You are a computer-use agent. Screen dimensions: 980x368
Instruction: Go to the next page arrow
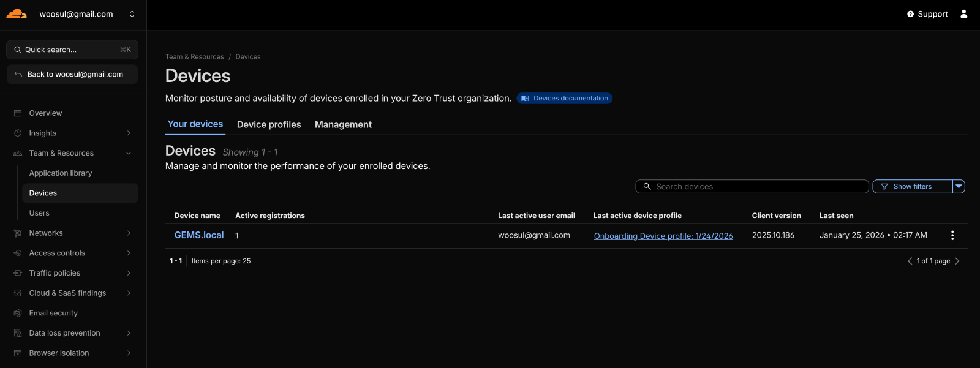click(x=957, y=261)
